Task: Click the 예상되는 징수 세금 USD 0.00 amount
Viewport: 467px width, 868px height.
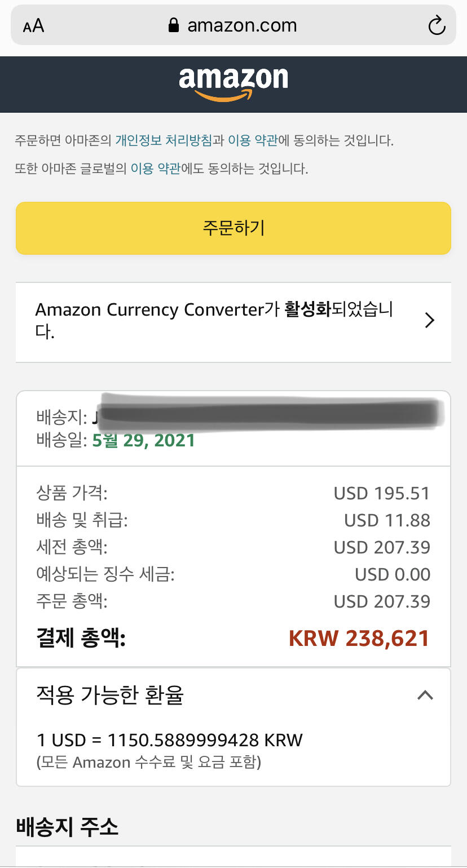Action: [393, 574]
